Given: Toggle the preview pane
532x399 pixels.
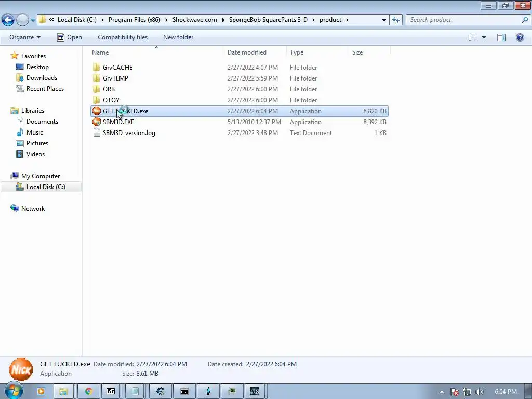Looking at the screenshot, I should click(x=501, y=37).
